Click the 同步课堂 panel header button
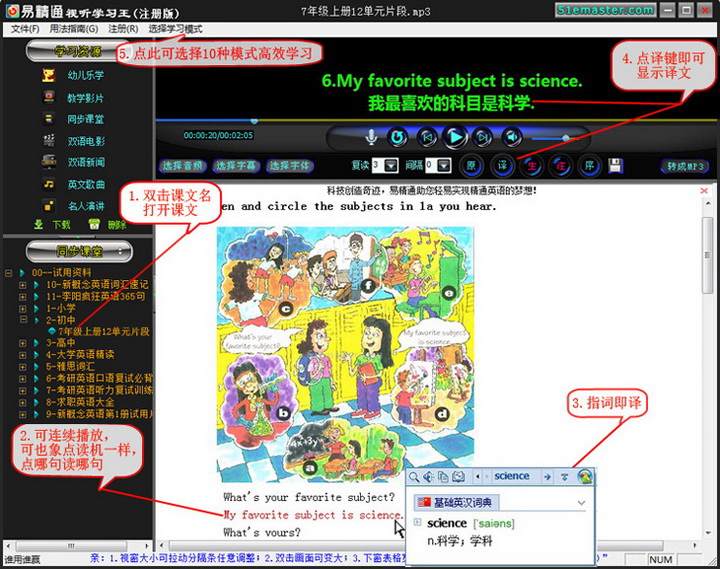The height and width of the screenshot is (569, 720). click(x=79, y=252)
